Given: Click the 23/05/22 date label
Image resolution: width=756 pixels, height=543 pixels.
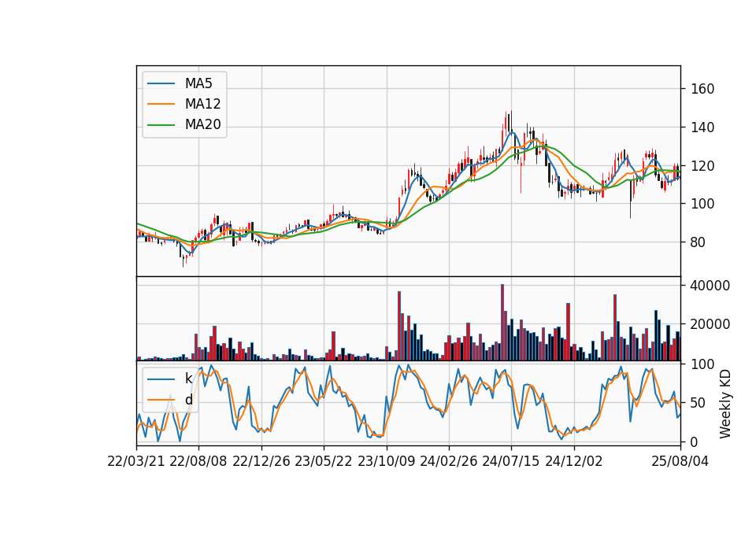Looking at the screenshot, I should 324,462.
